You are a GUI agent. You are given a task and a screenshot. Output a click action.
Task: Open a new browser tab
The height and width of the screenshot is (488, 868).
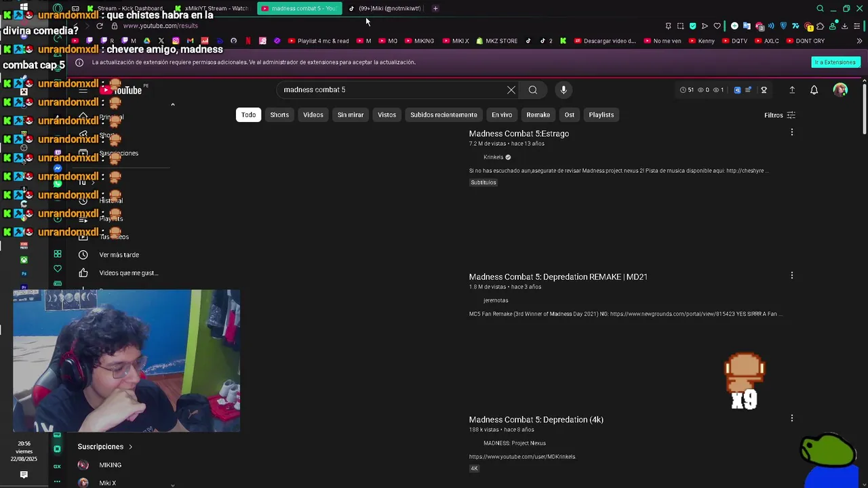pos(435,8)
